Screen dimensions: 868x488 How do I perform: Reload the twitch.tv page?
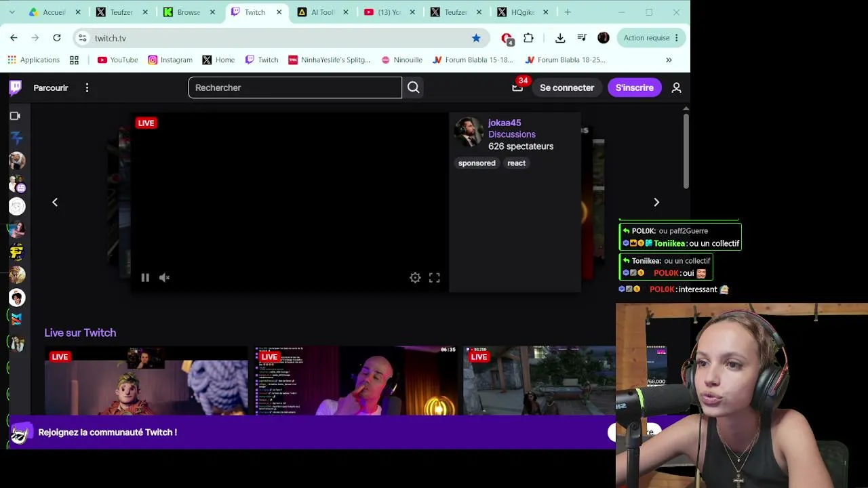(x=57, y=38)
